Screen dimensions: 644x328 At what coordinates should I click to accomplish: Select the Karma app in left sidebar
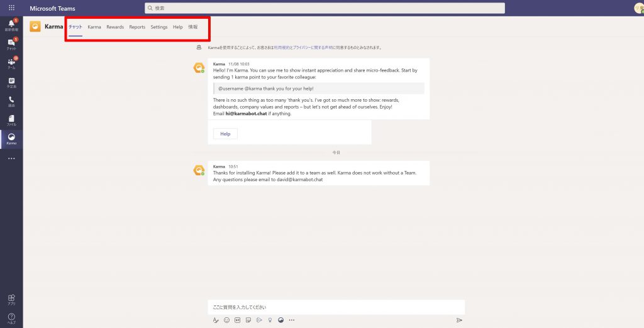(x=11, y=139)
